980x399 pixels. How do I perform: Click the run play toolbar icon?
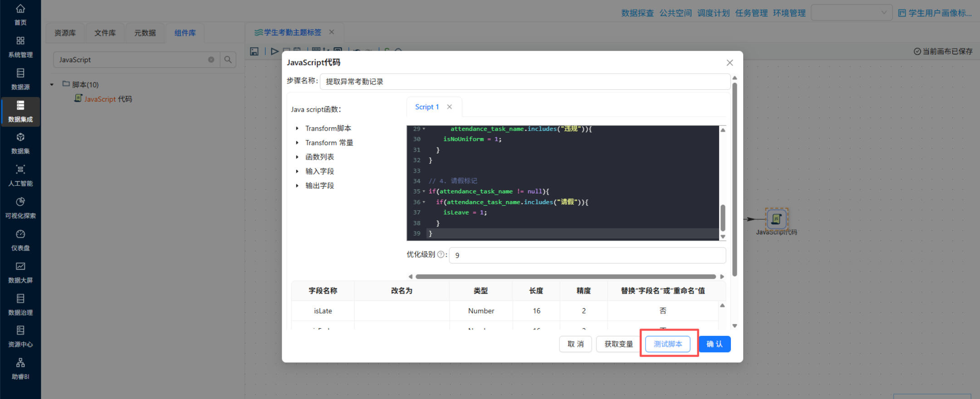pyautogui.click(x=274, y=51)
